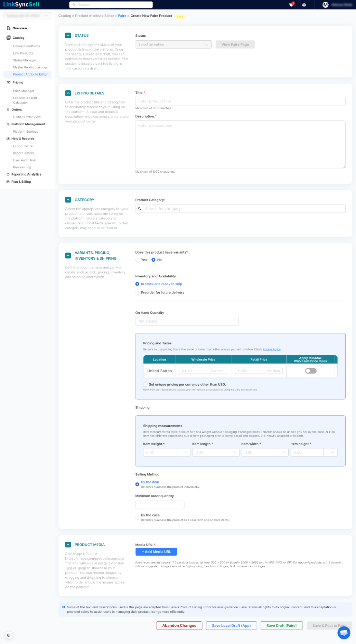The image size is (356, 644).
Task: Collapse the CATEGORY section chevron
Action: click(68, 200)
